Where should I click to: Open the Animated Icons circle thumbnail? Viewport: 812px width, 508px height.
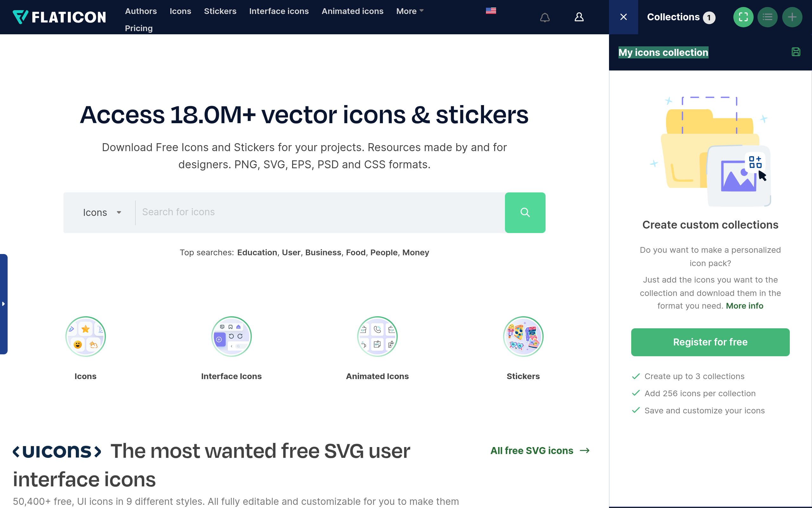tap(377, 336)
